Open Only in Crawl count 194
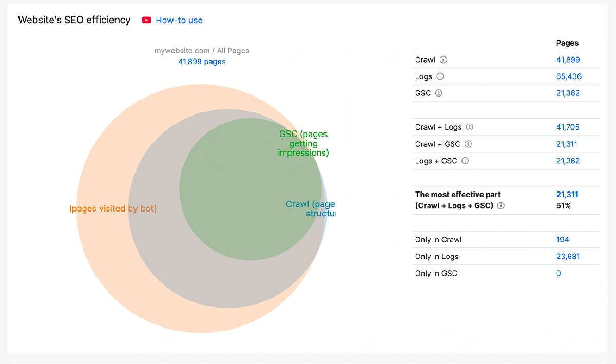This screenshot has width=616, height=364. 563,240
